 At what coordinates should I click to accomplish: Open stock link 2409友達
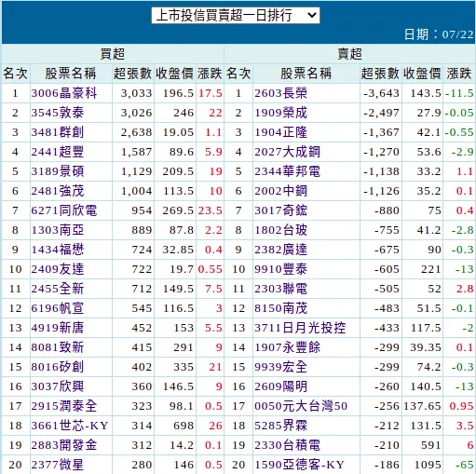click(58, 269)
